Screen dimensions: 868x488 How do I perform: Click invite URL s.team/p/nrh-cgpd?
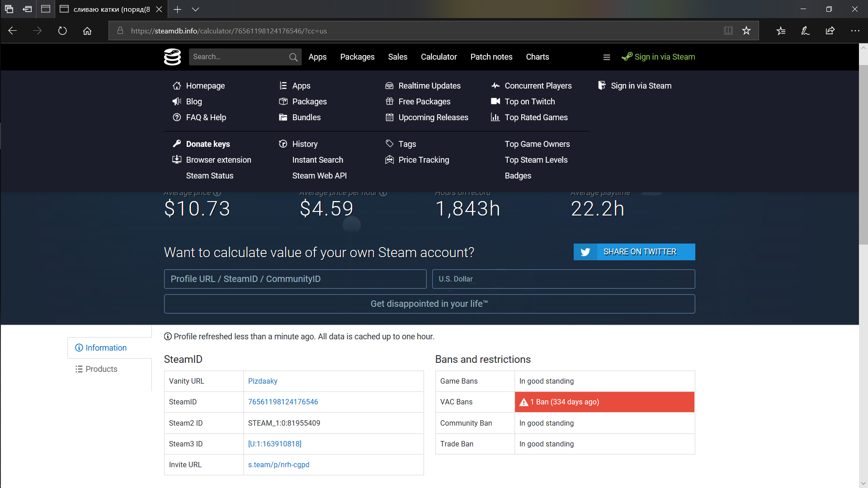[278, 465]
